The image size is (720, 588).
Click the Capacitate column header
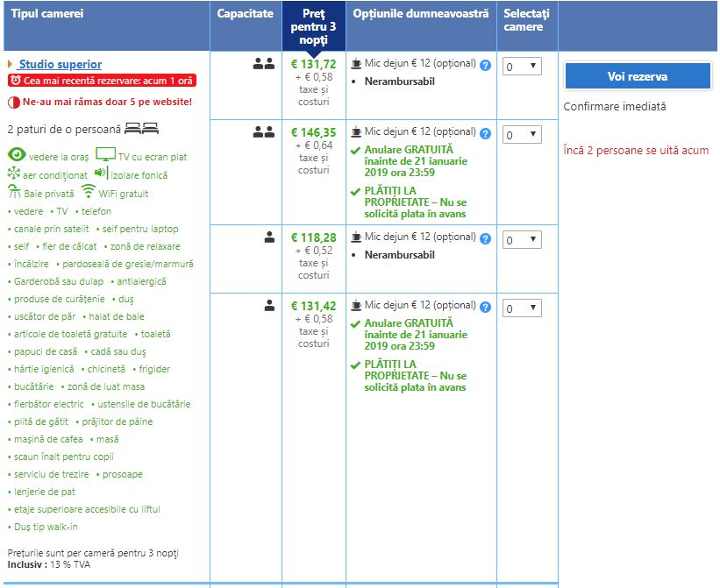coord(246,15)
